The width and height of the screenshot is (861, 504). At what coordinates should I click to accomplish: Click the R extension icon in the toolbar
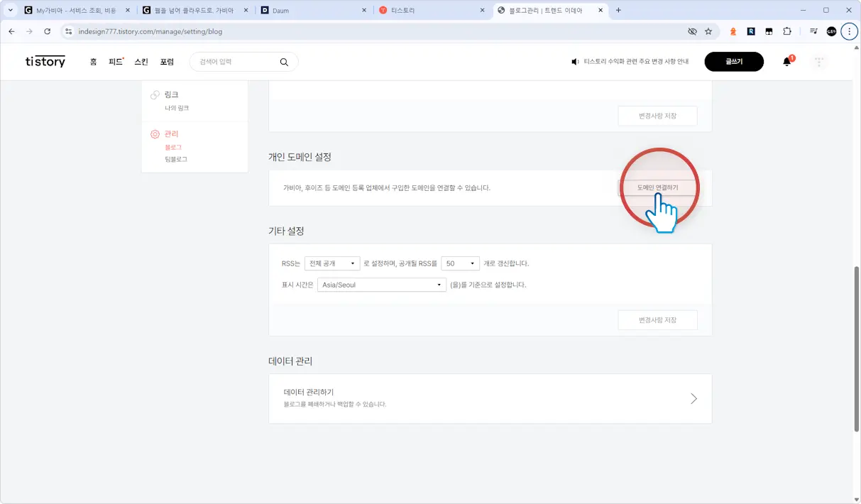[x=752, y=31]
